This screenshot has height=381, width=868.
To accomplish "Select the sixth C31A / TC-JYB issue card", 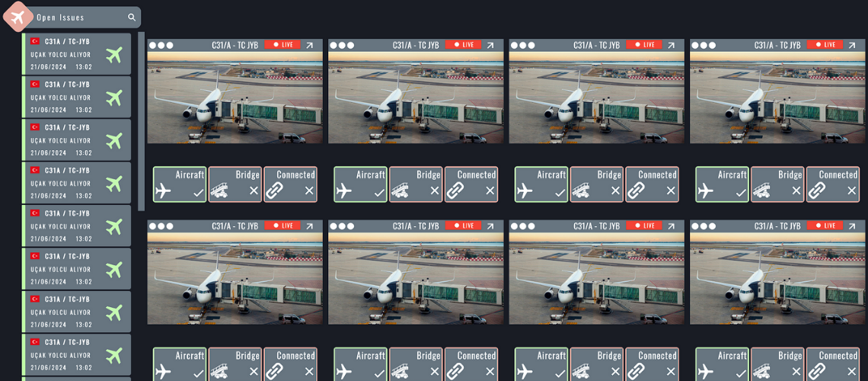I will 76,269.
